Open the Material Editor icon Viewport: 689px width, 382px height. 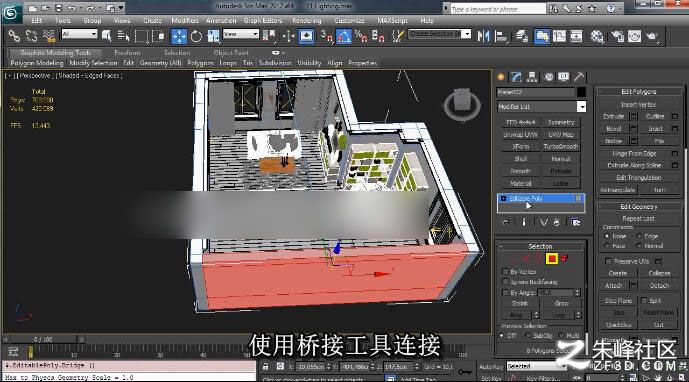597,36
